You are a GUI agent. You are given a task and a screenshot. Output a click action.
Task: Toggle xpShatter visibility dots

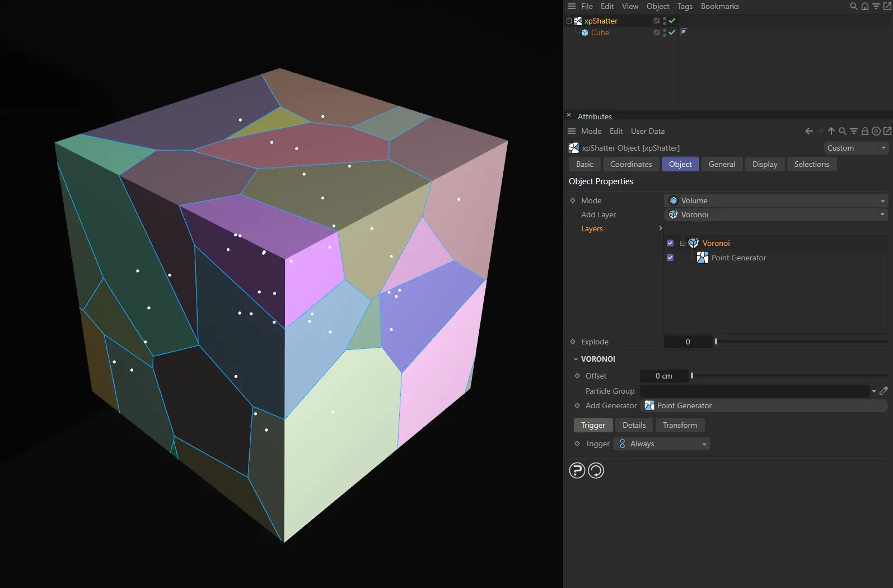(x=665, y=21)
